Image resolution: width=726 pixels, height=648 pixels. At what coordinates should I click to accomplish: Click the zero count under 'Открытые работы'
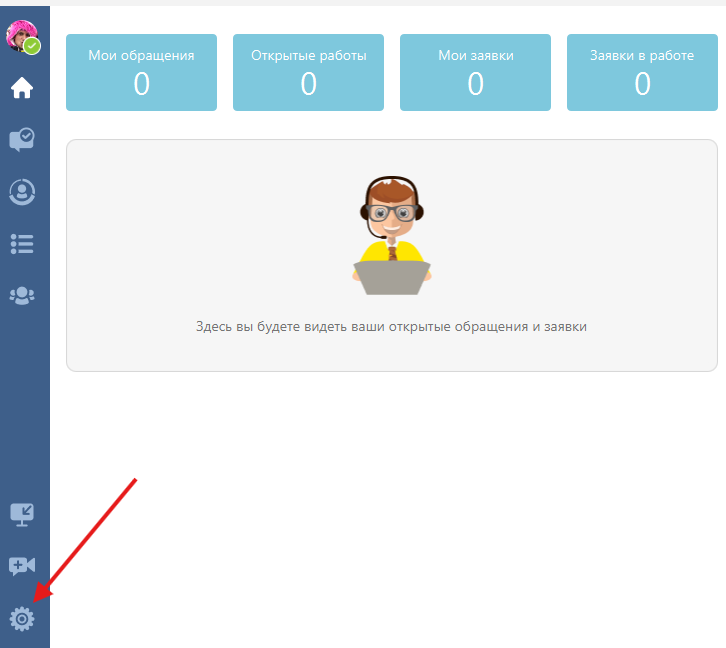click(308, 85)
